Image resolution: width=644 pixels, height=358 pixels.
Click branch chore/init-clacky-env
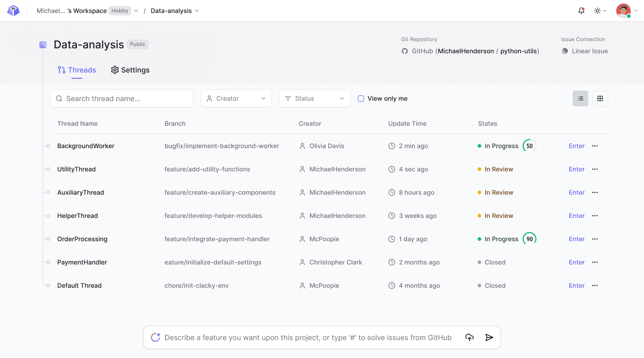197,286
